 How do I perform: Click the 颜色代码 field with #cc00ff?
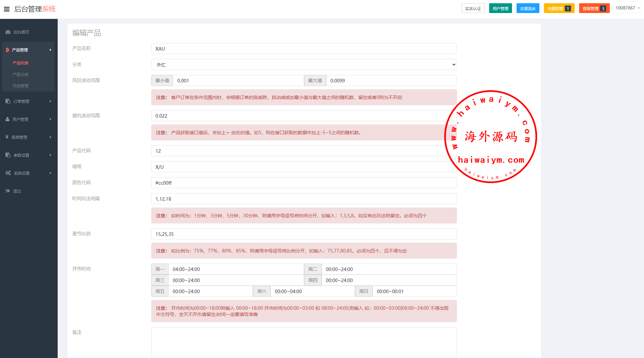point(304,183)
